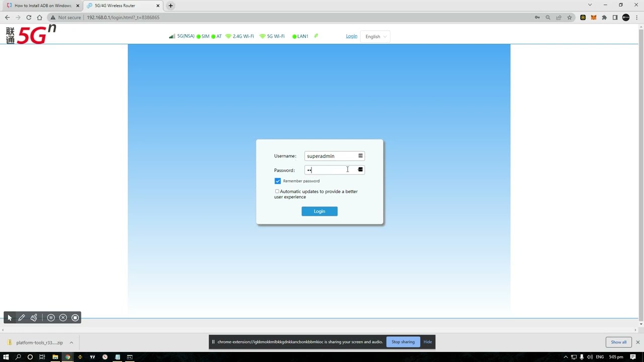Close the How to Install ADB tab
The width and height of the screenshot is (644, 362).
pos(77,6)
